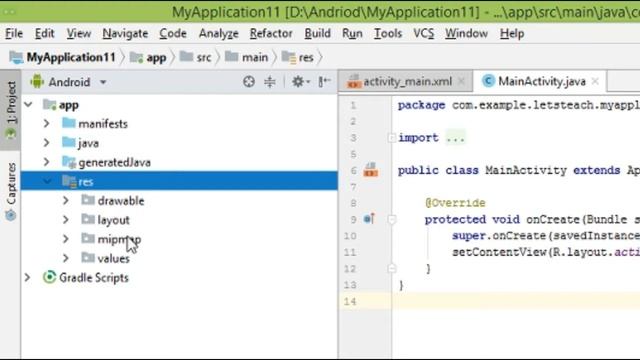Click the drawable folder icon
This screenshot has width=640, height=360.
tap(88, 200)
